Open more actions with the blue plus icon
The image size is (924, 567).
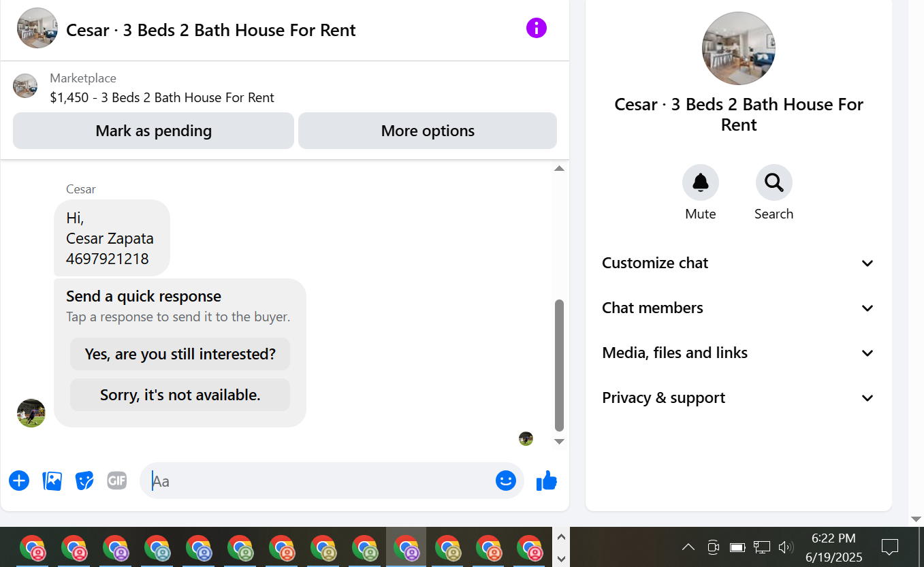pyautogui.click(x=19, y=481)
